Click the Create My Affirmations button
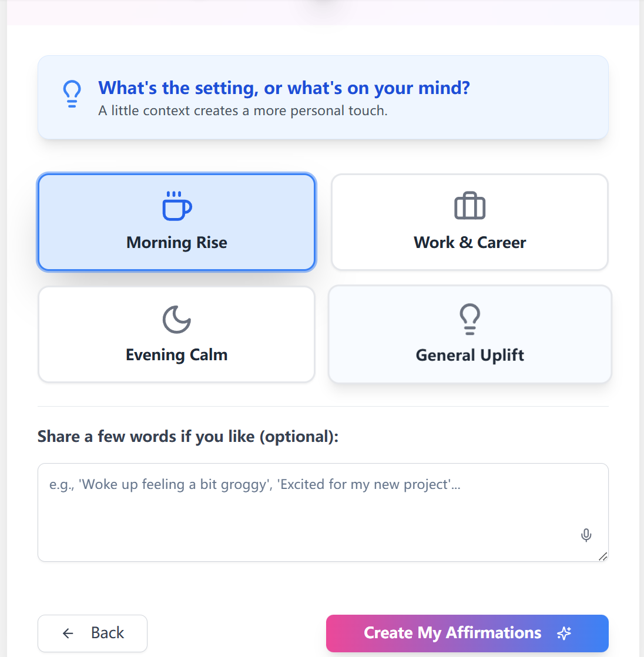 (x=467, y=633)
